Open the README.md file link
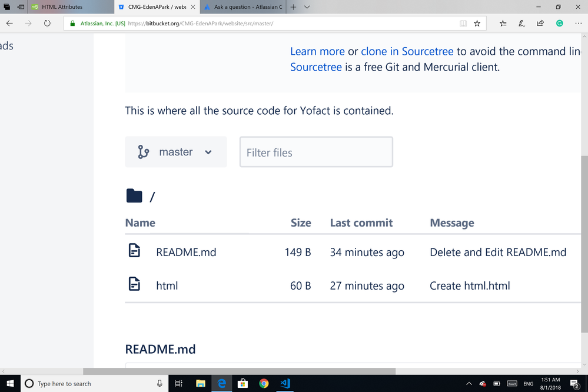This screenshot has width=588, height=392. click(186, 252)
